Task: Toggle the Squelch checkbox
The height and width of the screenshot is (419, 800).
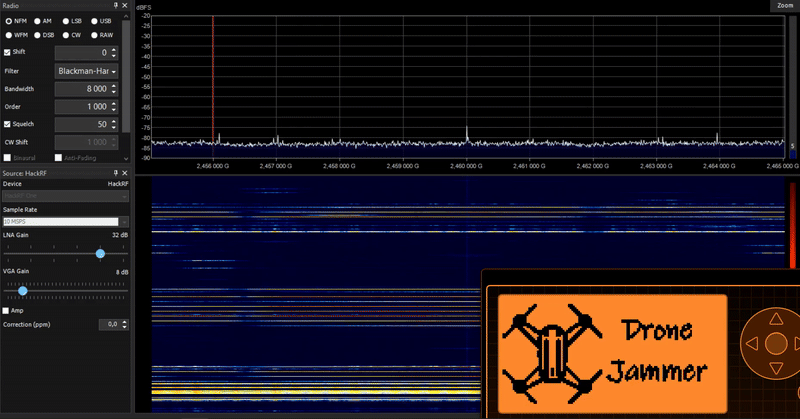Action: 7,124
